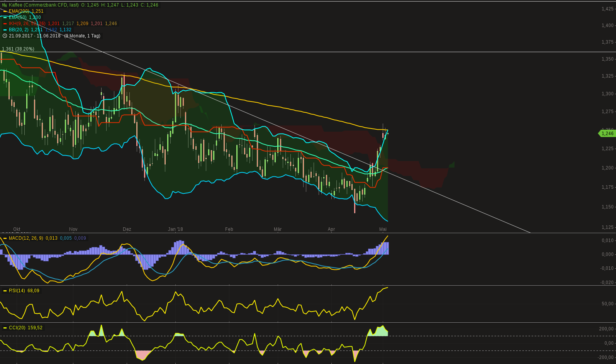Select the EMA(200) indicator label

[19, 11]
